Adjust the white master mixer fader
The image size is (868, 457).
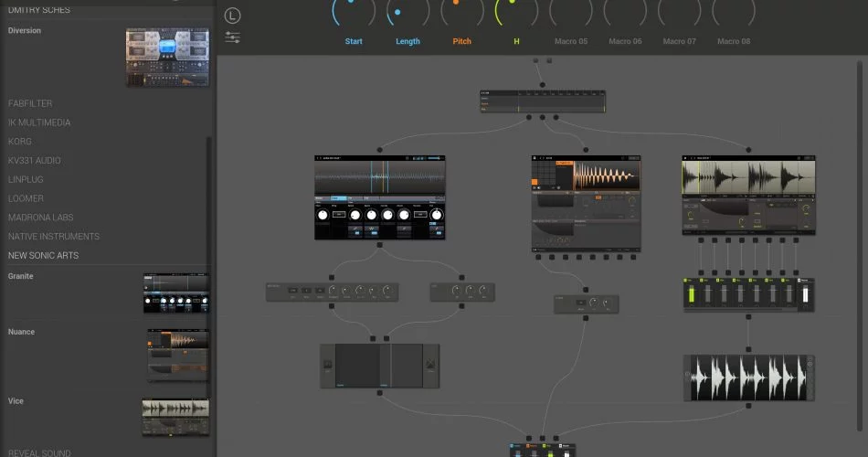point(806,293)
